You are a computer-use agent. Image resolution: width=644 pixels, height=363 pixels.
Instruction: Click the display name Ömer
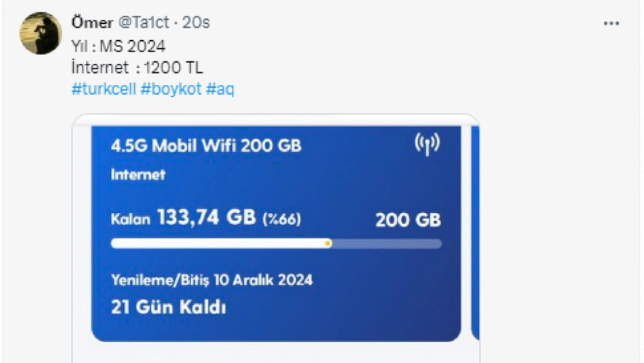click(92, 23)
